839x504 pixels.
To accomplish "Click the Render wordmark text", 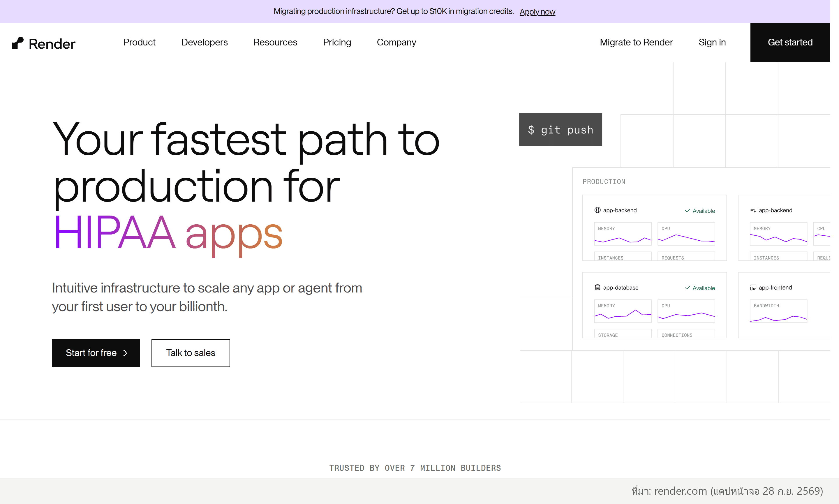I will 52,44.
